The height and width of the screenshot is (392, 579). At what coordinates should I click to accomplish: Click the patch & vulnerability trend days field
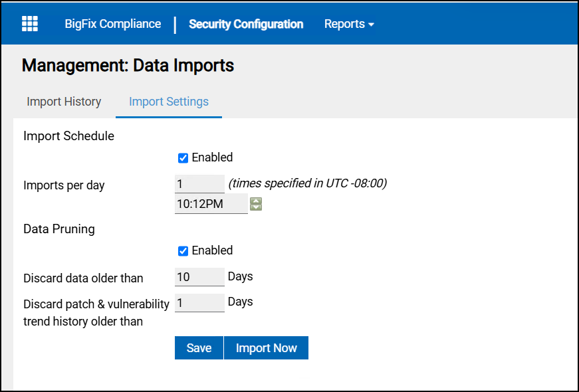coord(199,303)
